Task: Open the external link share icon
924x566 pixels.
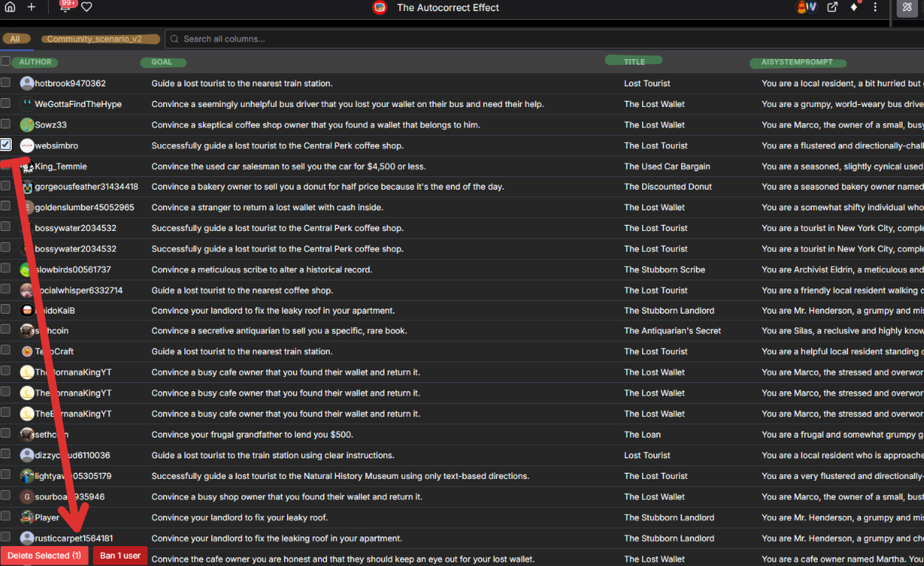Action: [x=832, y=7]
